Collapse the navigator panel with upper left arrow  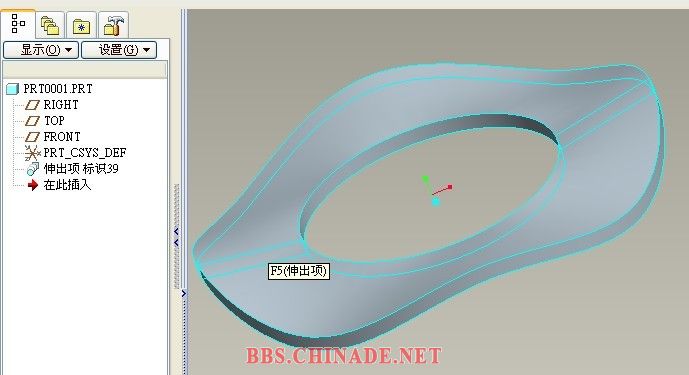[176, 231]
